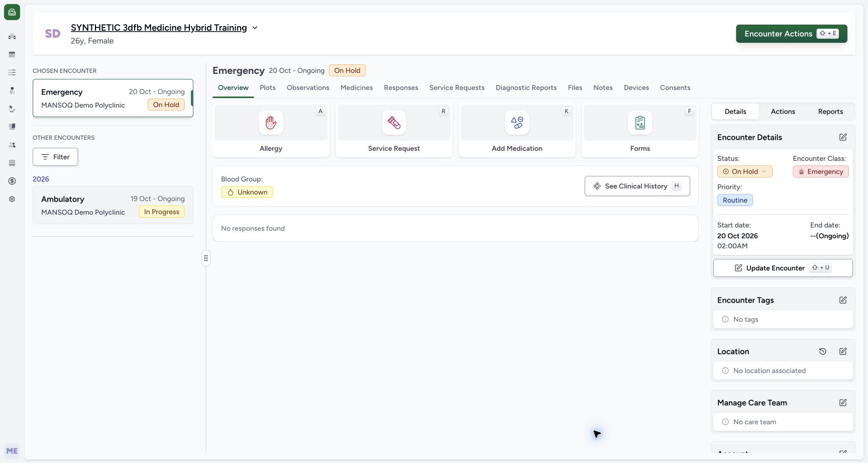The height and width of the screenshot is (463, 868).
Task: Click the Add Medication pills icon
Action: (517, 123)
